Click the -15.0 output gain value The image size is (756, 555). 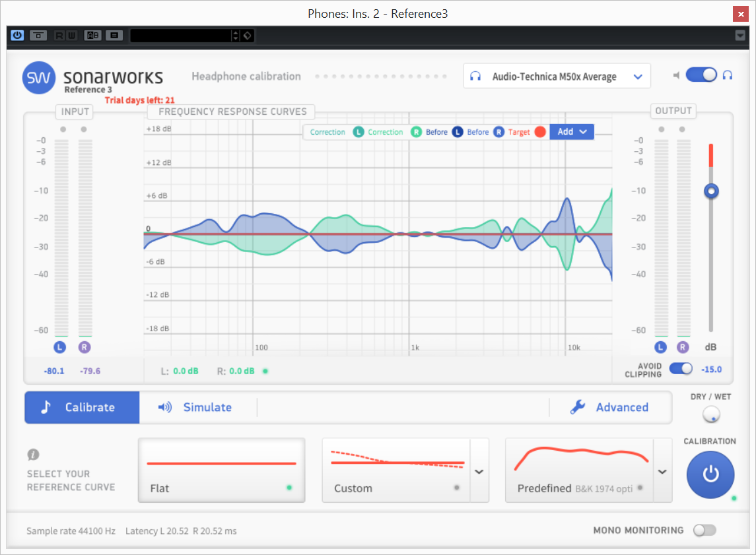coord(712,369)
